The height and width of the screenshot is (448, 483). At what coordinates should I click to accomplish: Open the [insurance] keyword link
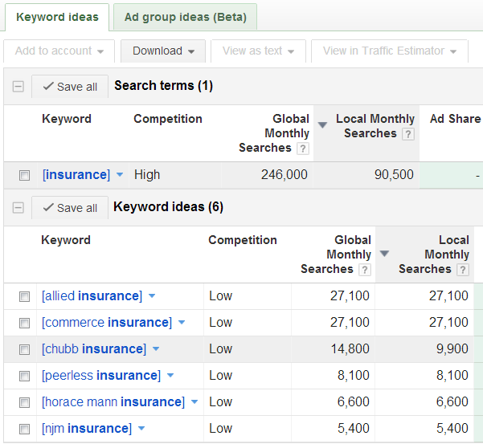pyautogui.click(x=76, y=175)
